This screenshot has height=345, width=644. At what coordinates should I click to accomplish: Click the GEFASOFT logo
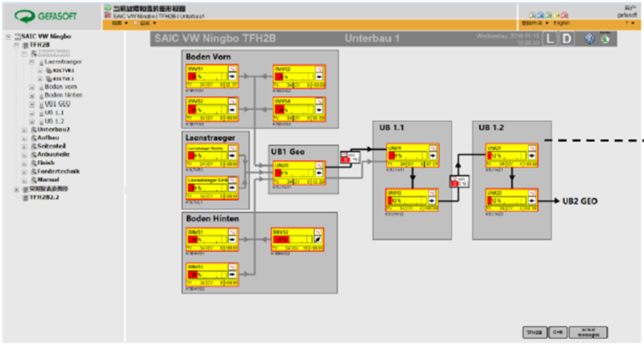coord(45,16)
